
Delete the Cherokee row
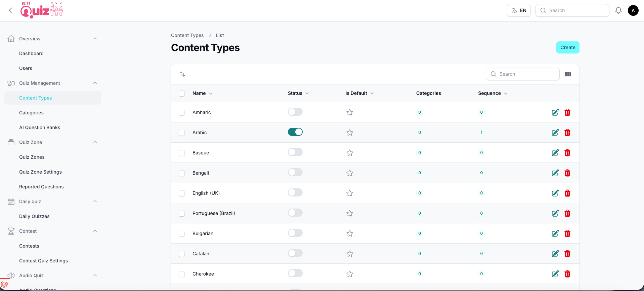pos(567,274)
